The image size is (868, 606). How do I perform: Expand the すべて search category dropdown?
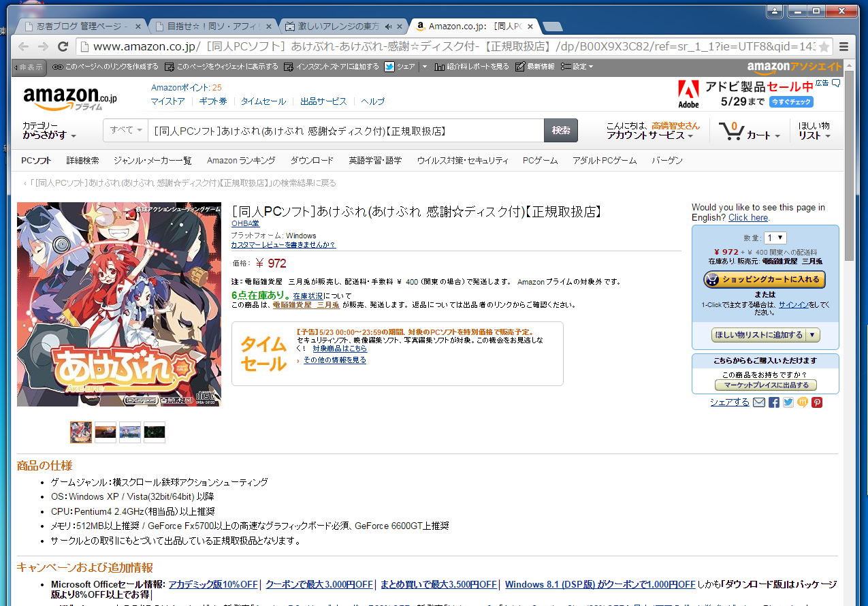[126, 130]
